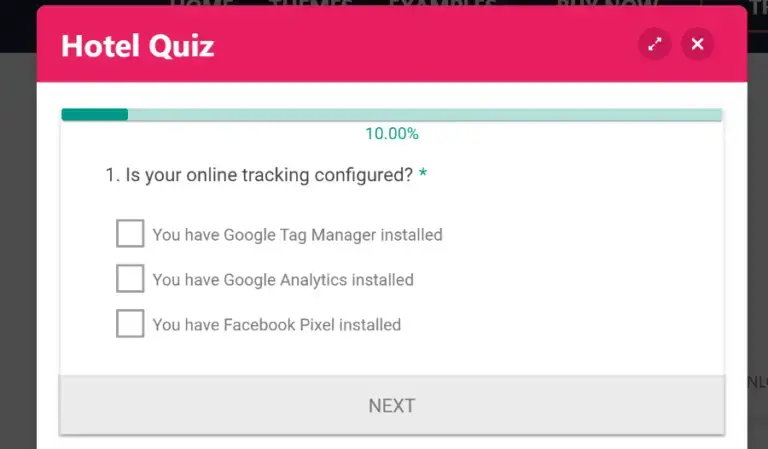This screenshot has height=449, width=768.
Task: Check the Google Analytics installed box
Action: [130, 279]
